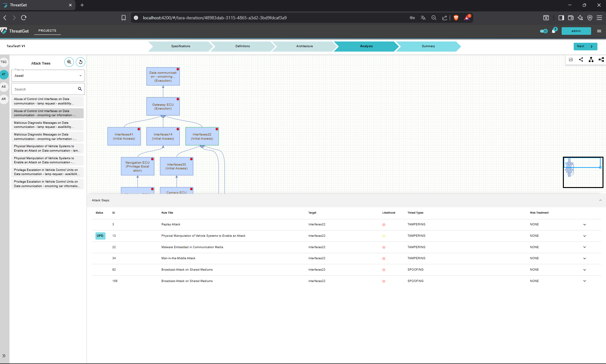This screenshot has width=606, height=364.
Task: Click the share icon in diagram toolbar
Action: click(581, 60)
